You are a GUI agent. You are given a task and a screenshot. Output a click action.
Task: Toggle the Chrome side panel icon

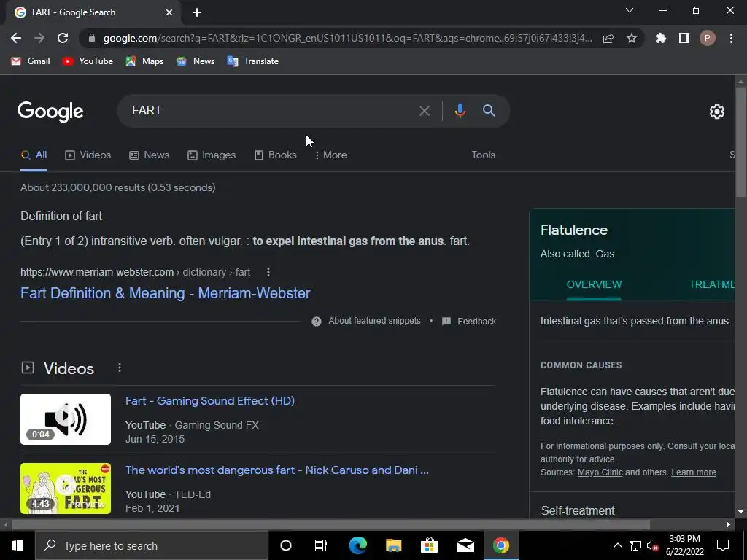(684, 38)
